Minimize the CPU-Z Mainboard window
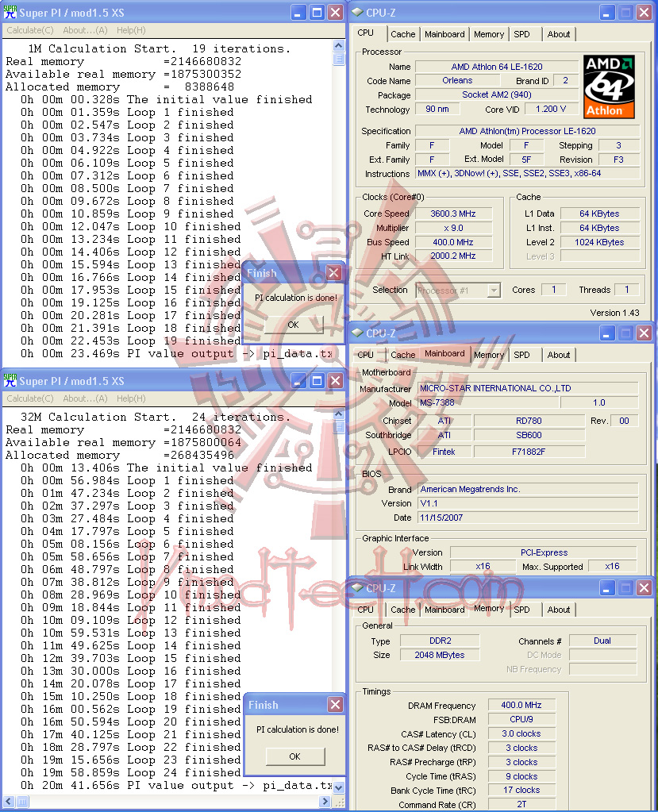The image size is (658, 812). coord(606,333)
